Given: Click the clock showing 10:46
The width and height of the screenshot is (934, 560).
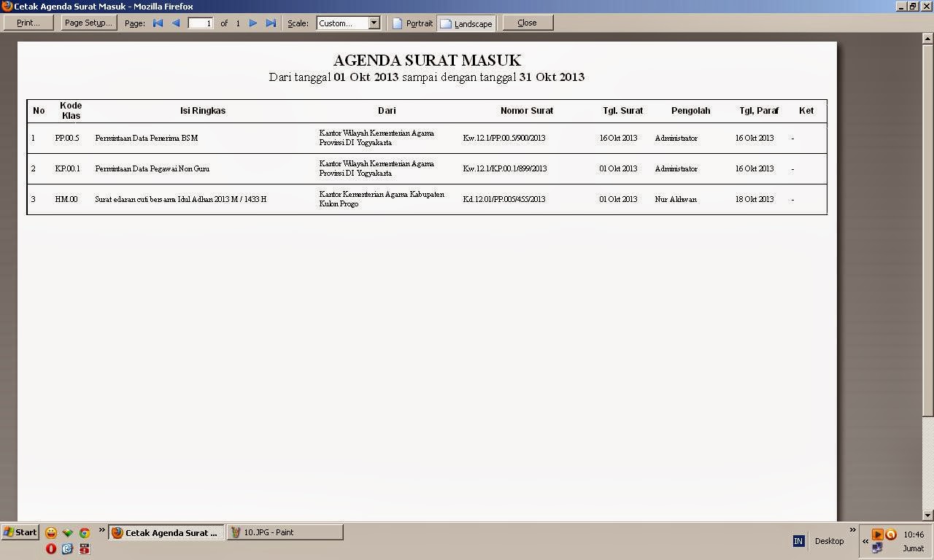Looking at the screenshot, I should coord(914,534).
